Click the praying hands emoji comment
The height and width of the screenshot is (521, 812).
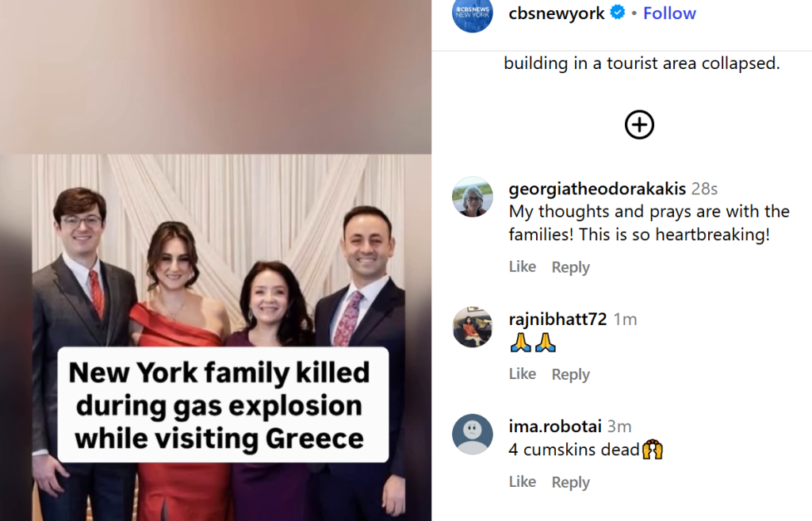pyautogui.click(x=533, y=343)
